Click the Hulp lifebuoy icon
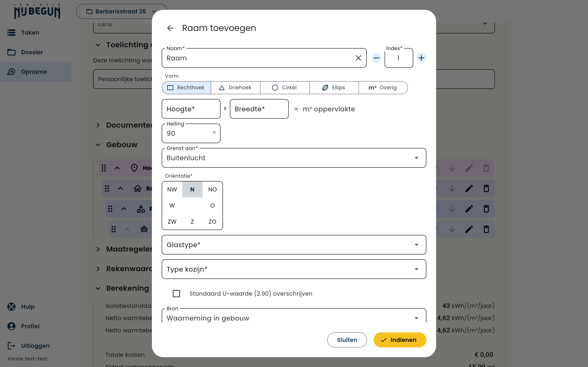 pos(11,307)
